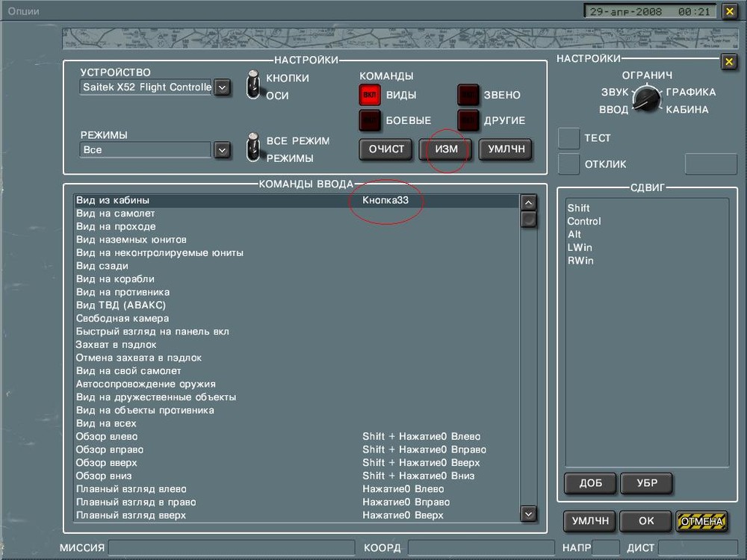Click the ОЧИСТ button
Screen dimensions: 747x560
pyautogui.click(x=386, y=149)
